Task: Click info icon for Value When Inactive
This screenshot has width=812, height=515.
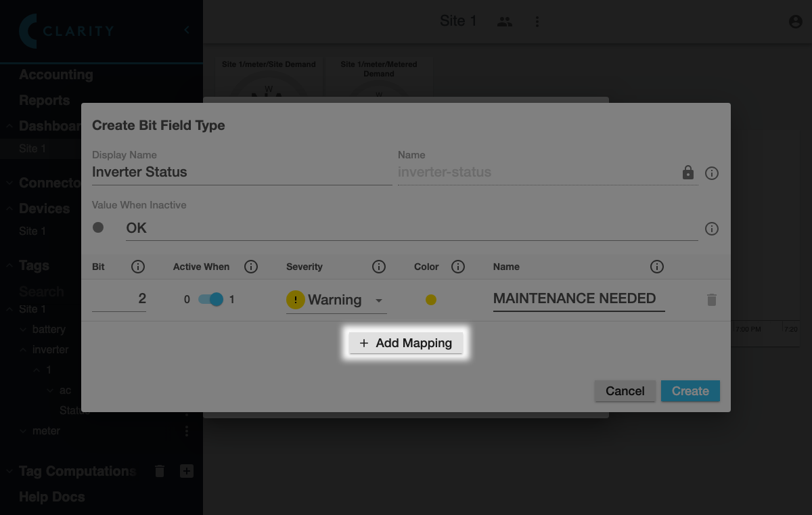Action: tap(711, 229)
